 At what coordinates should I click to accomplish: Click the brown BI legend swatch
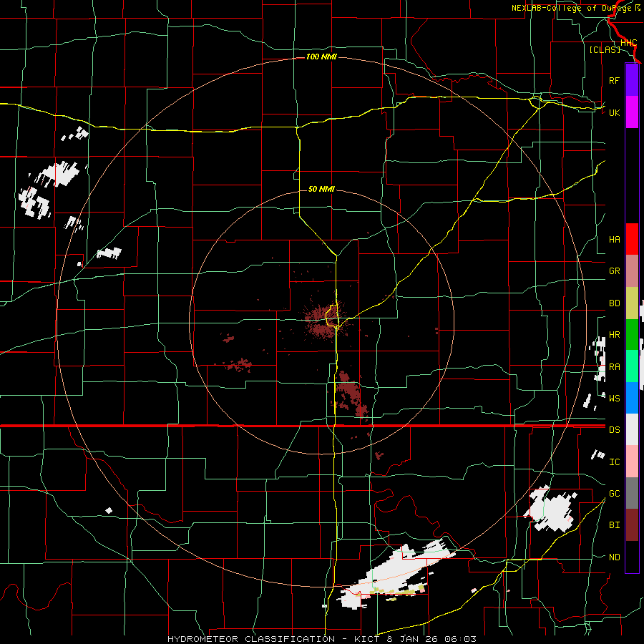pos(632,525)
